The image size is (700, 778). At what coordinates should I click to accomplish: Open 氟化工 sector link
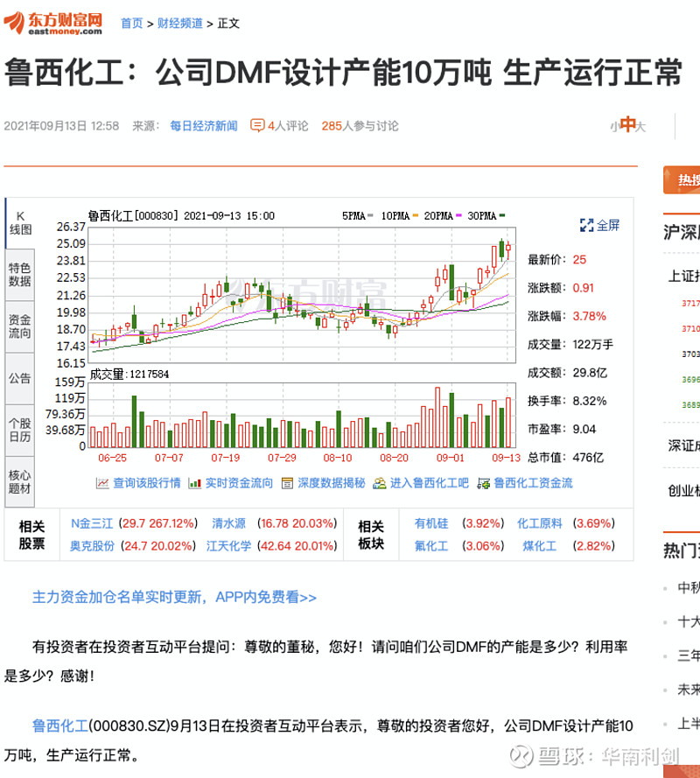coord(431,546)
